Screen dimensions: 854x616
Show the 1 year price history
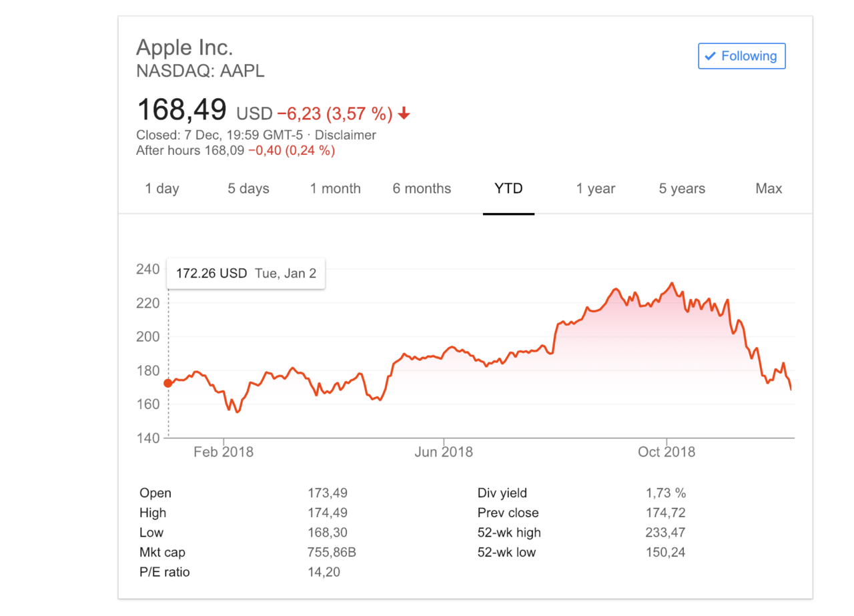[596, 189]
